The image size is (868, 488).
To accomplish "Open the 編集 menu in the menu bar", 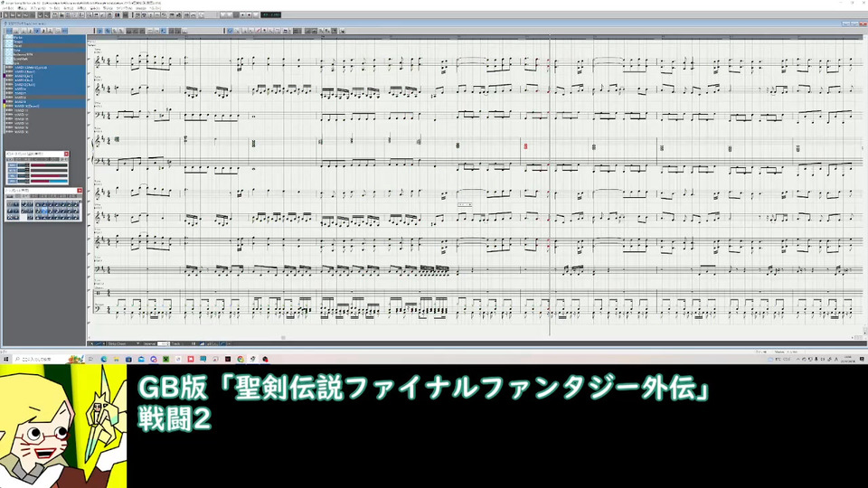I will click(x=22, y=8).
